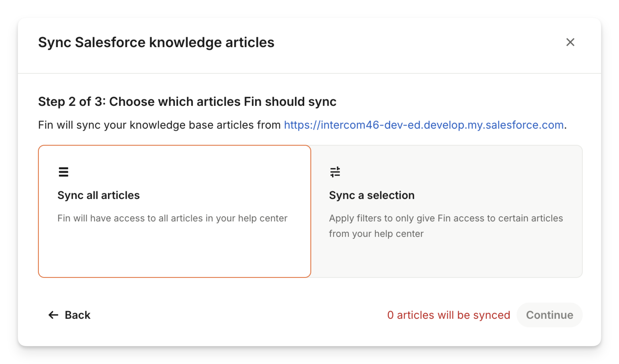
Task: Click the "Fin will sync your knowledge base" sentence
Action: tap(159, 125)
